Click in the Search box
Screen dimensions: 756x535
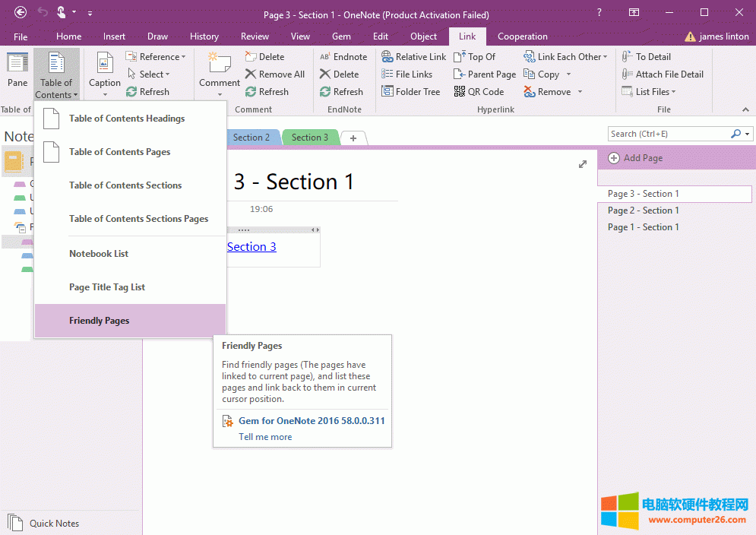pos(669,134)
